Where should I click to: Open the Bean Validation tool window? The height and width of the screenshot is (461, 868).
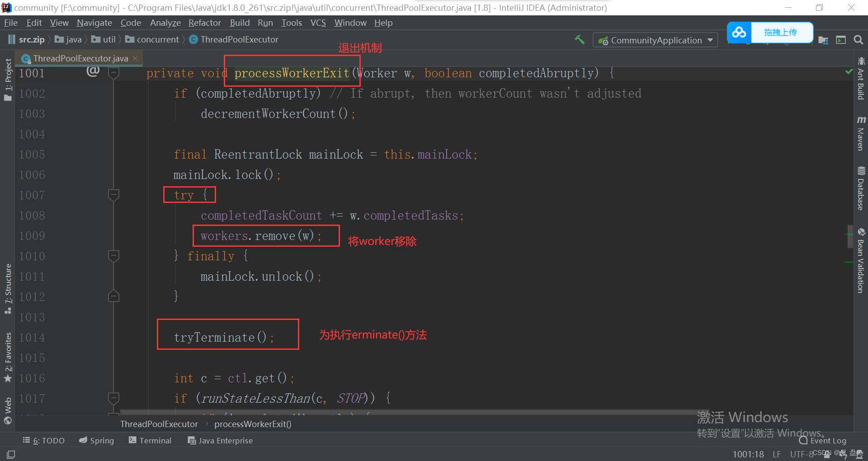click(861, 260)
